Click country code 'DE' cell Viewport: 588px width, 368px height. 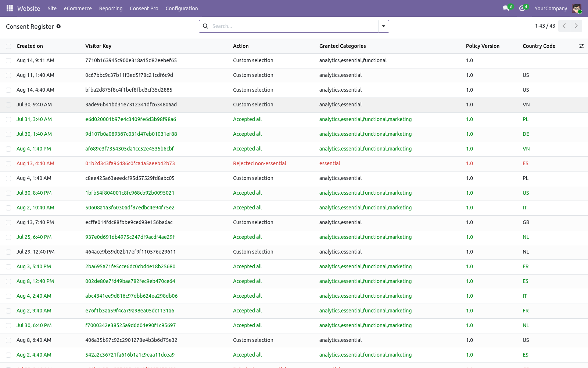coord(526,134)
